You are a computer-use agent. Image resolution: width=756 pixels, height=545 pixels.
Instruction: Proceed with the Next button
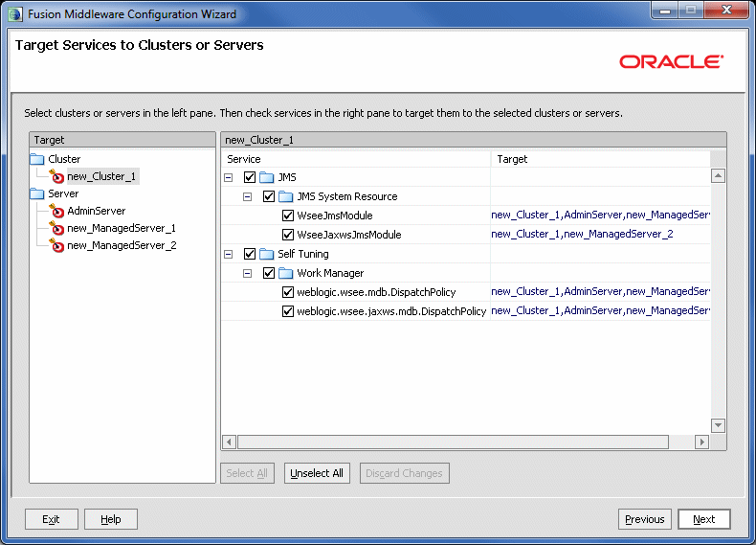pyautogui.click(x=704, y=519)
